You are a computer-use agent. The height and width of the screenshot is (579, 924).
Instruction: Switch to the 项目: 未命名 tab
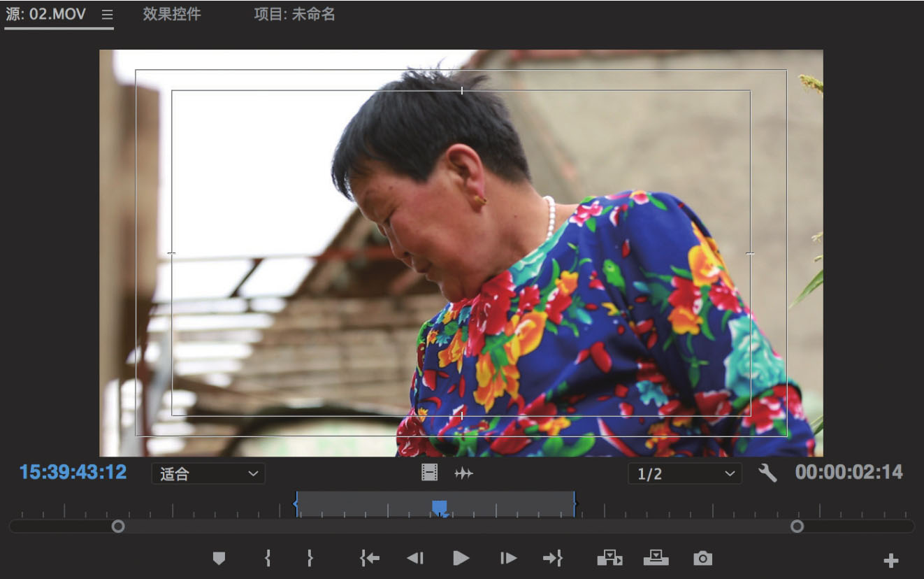294,15
